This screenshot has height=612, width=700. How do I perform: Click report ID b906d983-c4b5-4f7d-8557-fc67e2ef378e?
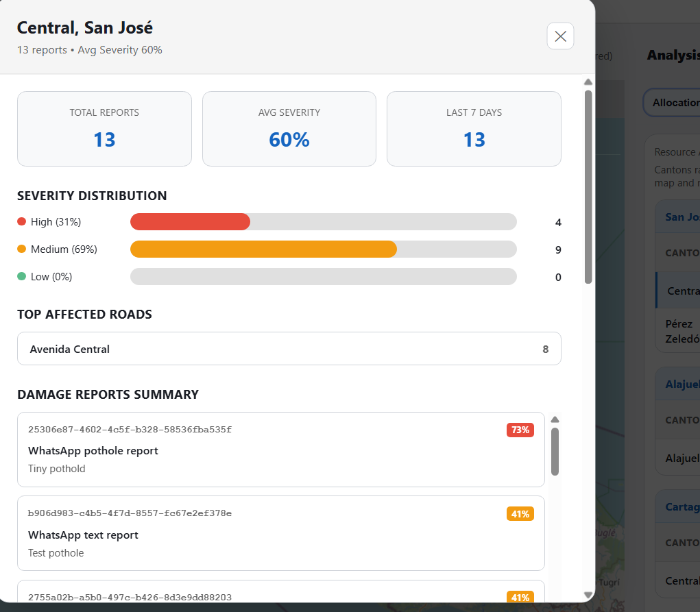coord(130,513)
